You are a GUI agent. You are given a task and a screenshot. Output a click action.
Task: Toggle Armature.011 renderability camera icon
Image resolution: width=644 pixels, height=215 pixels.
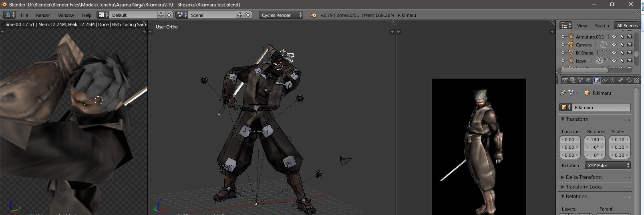630,37
